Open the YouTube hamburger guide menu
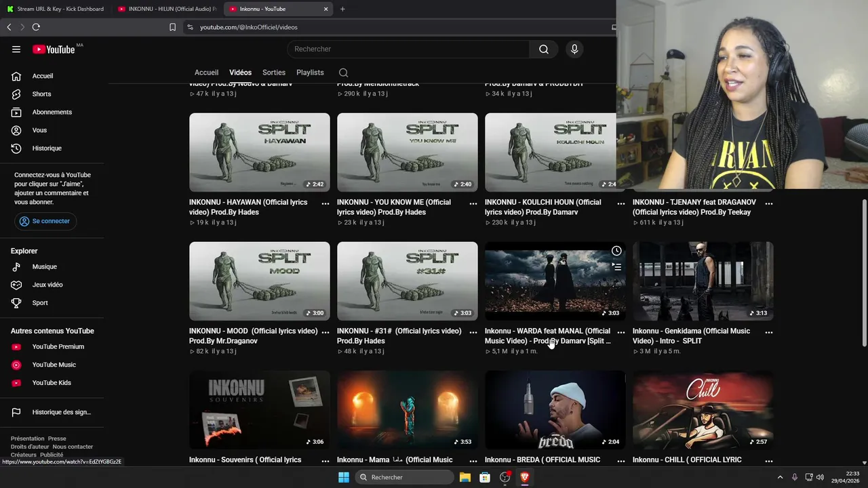 [16, 49]
